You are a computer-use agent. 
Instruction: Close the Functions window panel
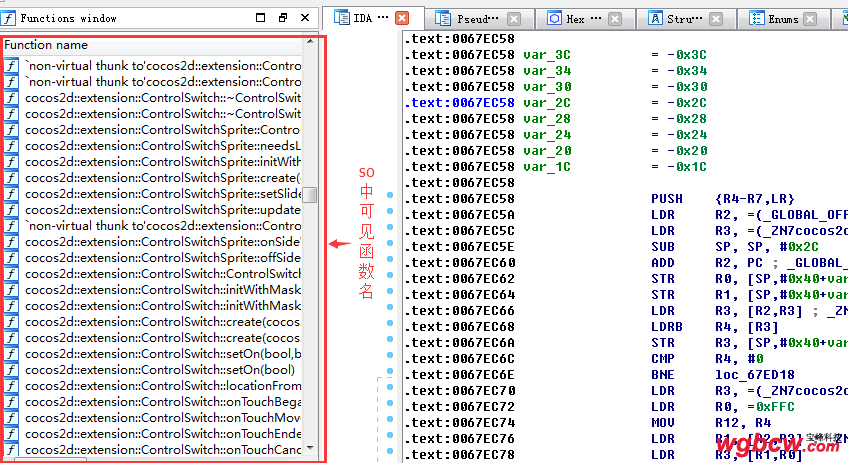(x=305, y=18)
